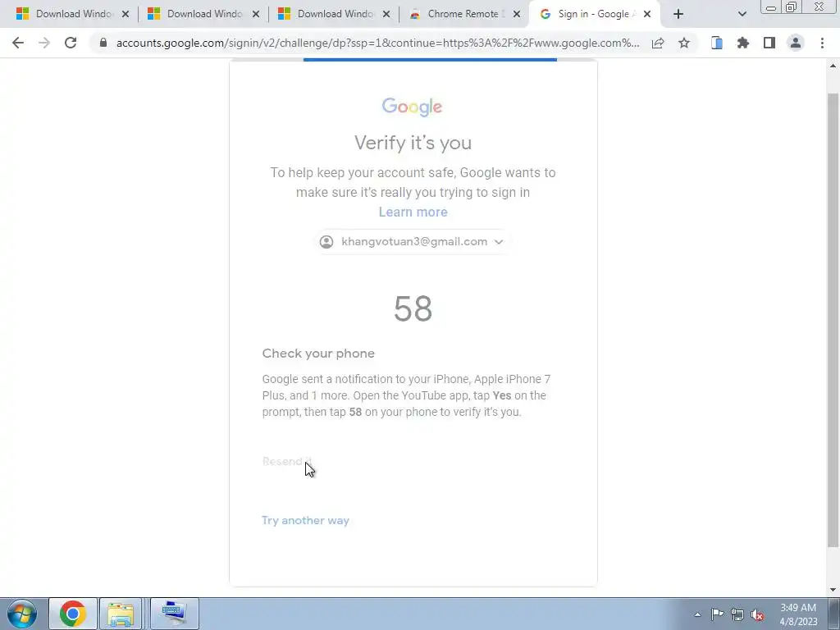Viewport: 840px width, 630px height.
Task: Close the third Download Windows tab
Action: click(386, 15)
